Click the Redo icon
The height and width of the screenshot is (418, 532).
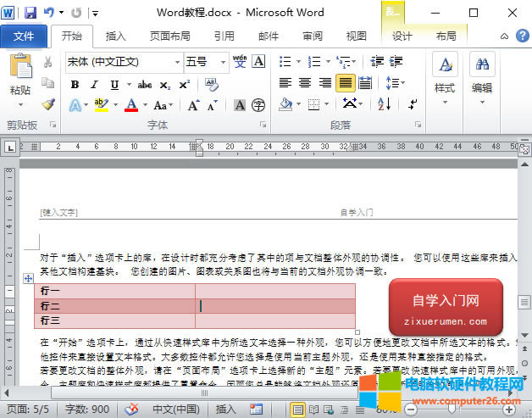point(76,13)
